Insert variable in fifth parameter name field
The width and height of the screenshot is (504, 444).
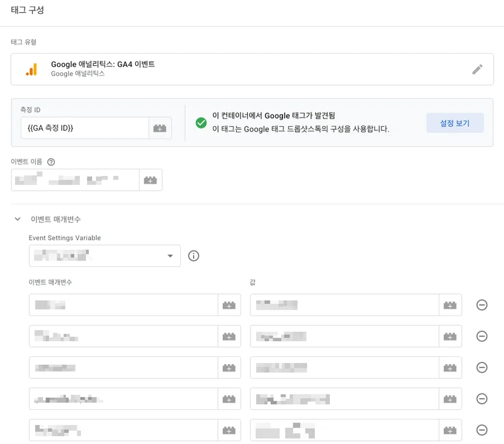coord(229,430)
